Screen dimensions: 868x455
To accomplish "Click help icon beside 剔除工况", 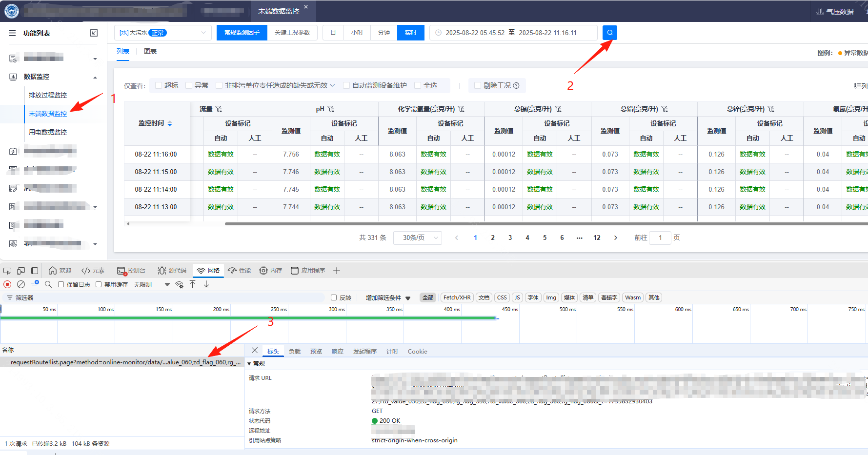I will click(x=516, y=85).
